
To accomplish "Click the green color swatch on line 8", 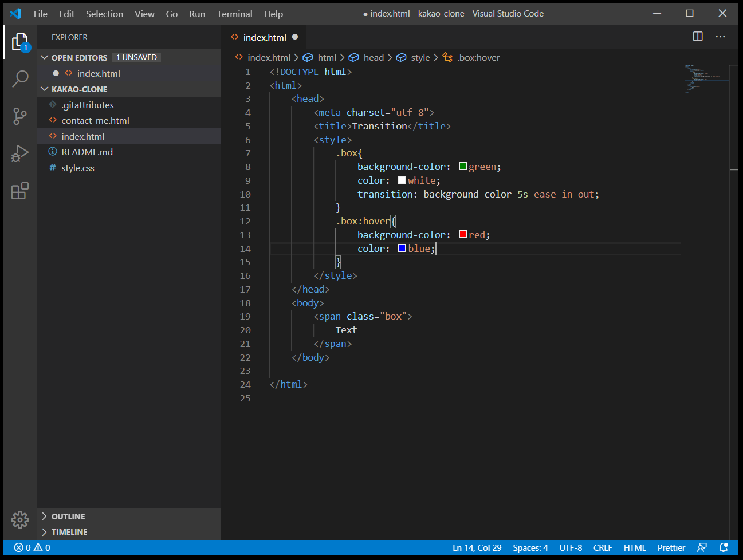I will (x=463, y=167).
